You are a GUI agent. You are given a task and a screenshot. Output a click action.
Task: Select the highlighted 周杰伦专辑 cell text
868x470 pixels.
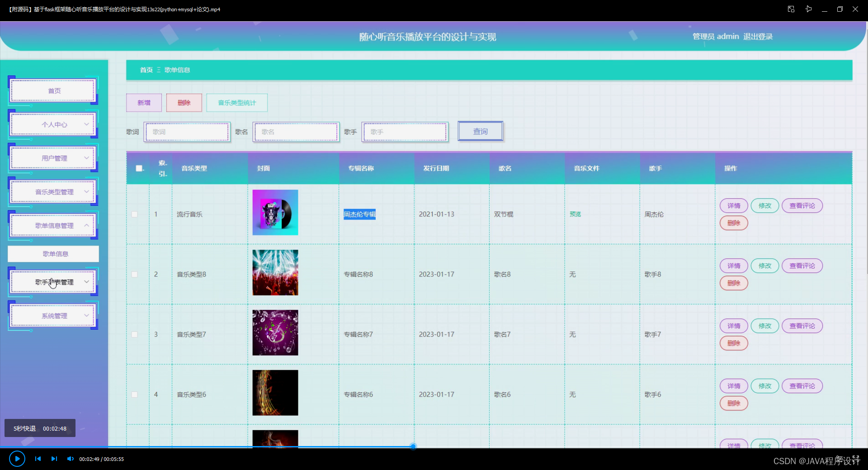coord(359,214)
